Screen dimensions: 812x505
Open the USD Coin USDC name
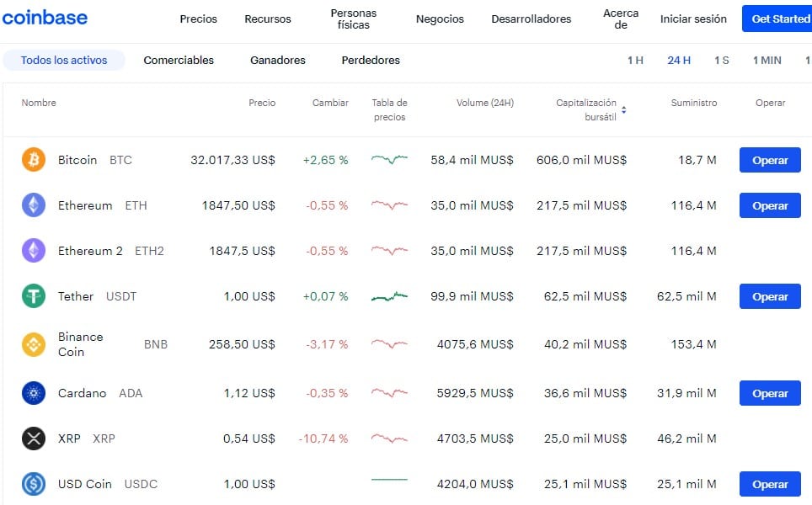click(108, 484)
